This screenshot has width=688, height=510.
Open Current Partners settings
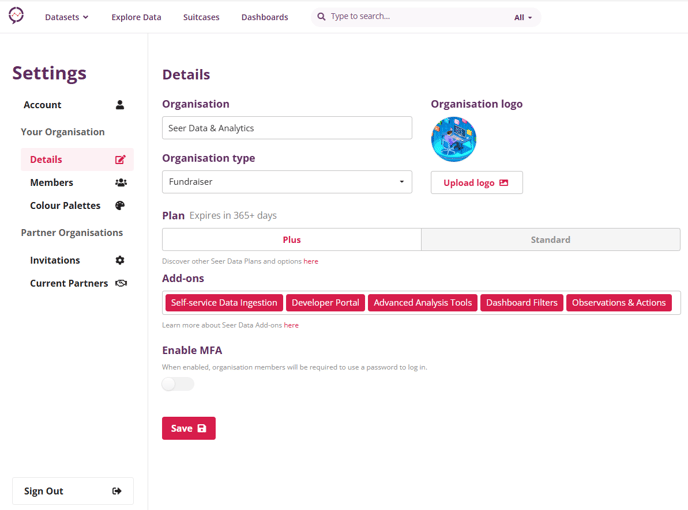[77, 283]
